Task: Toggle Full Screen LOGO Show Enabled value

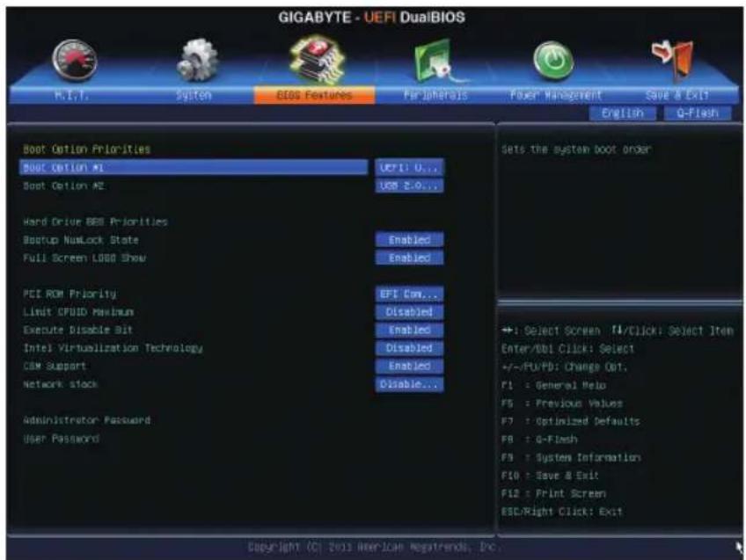Action: pos(409,258)
